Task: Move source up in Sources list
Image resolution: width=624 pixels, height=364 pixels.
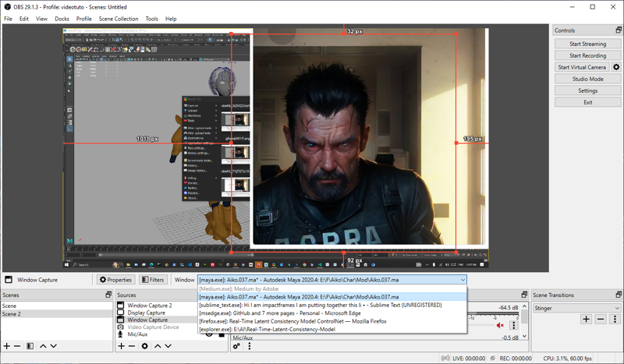Action: pos(158,346)
